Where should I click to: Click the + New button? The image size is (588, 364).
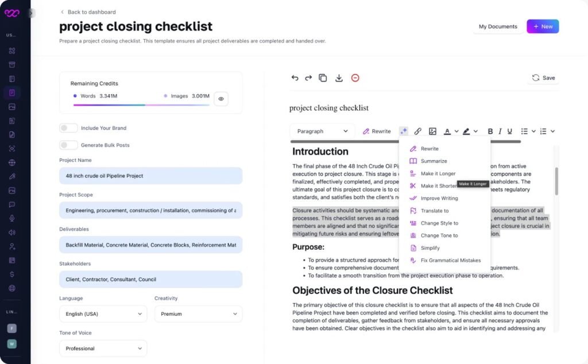542,26
